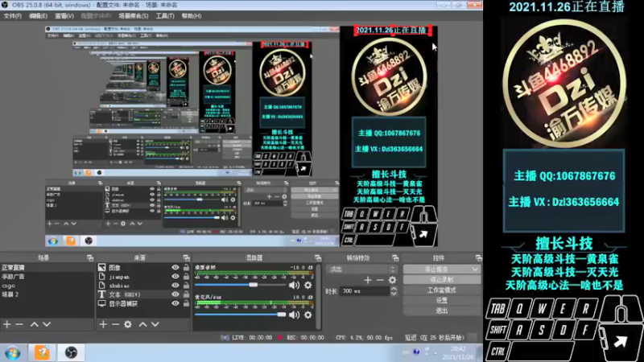Click the 混音器 panel vertical scrollbar
Image resolution: width=644 pixels, height=362 pixels.
318,295
